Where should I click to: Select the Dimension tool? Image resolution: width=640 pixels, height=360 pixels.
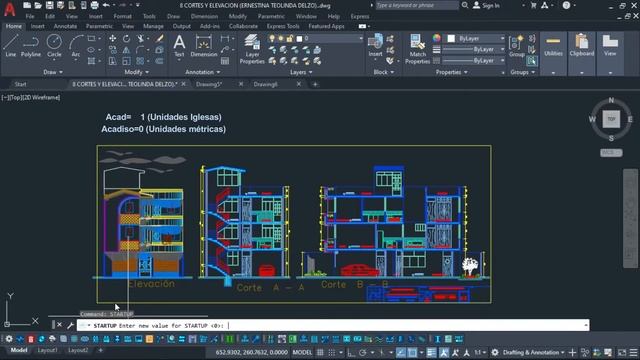point(204,45)
